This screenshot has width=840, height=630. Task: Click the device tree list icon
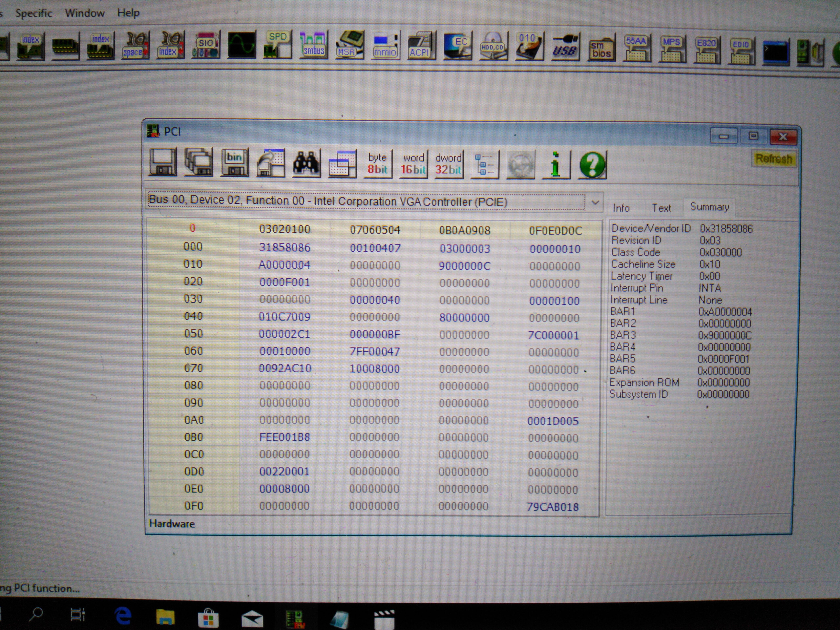click(x=485, y=164)
